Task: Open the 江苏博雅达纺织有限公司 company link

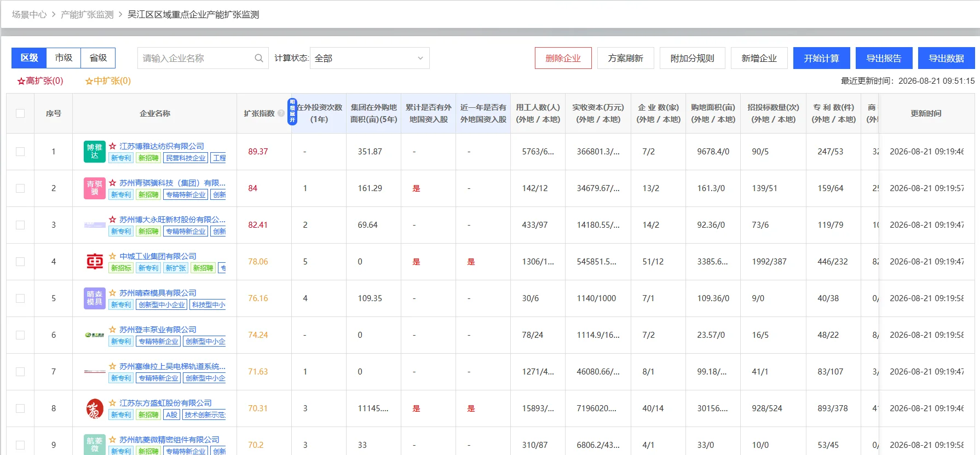Action: 162,146
